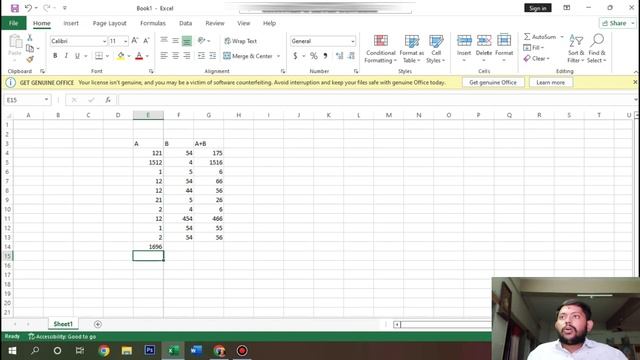
Task: Toggle Wrap Text
Action: tap(240, 41)
